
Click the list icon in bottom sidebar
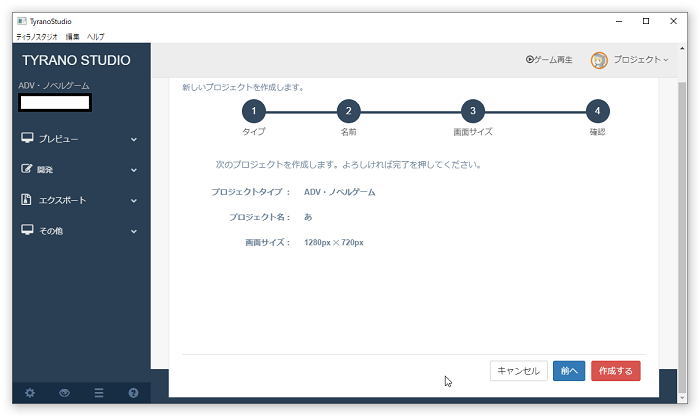(x=99, y=393)
